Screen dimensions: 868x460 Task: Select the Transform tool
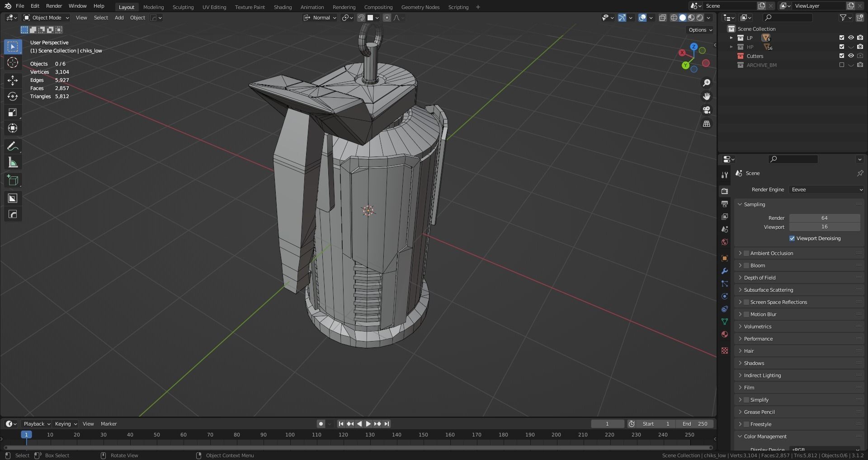point(13,128)
